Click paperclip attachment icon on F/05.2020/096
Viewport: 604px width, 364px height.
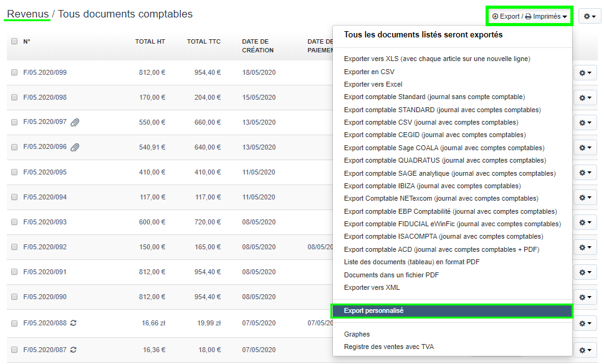coord(75,147)
